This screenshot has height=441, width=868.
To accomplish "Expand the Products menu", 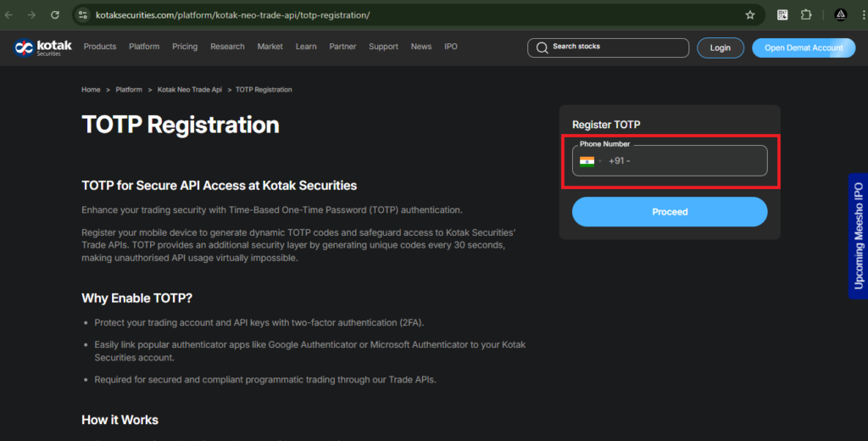I will [x=99, y=47].
